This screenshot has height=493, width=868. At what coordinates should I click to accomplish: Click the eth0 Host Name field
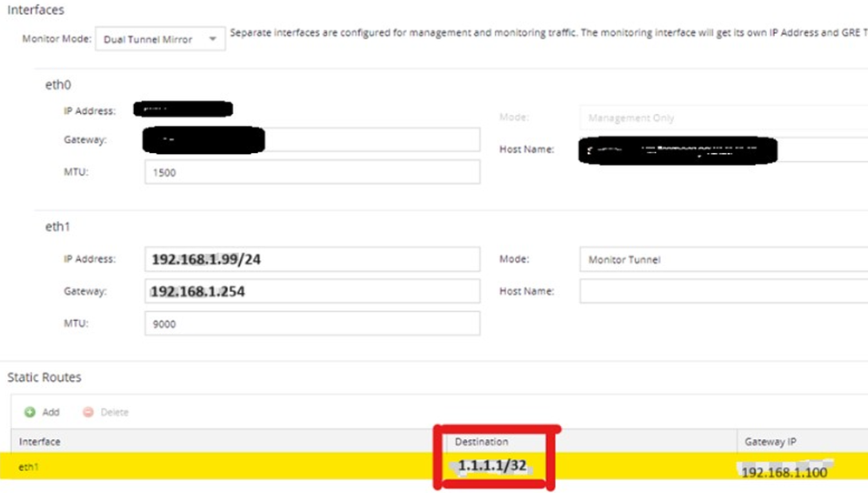click(722, 150)
